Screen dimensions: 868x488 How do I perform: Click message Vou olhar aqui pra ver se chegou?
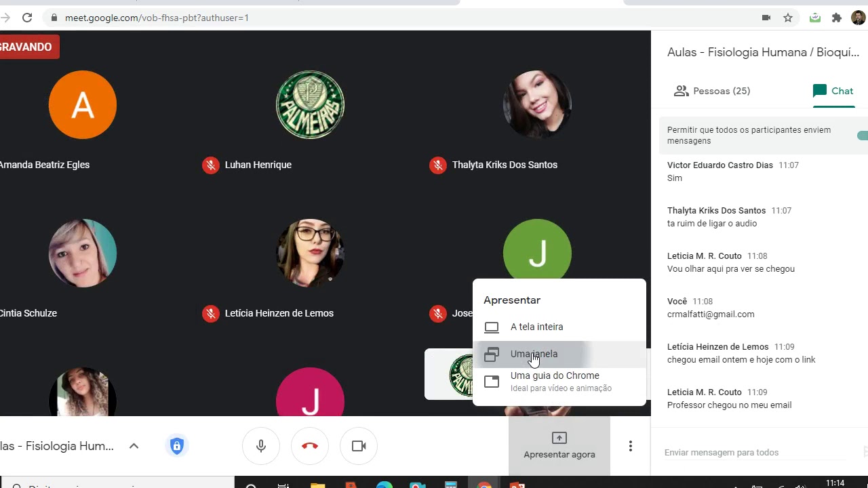point(731,269)
